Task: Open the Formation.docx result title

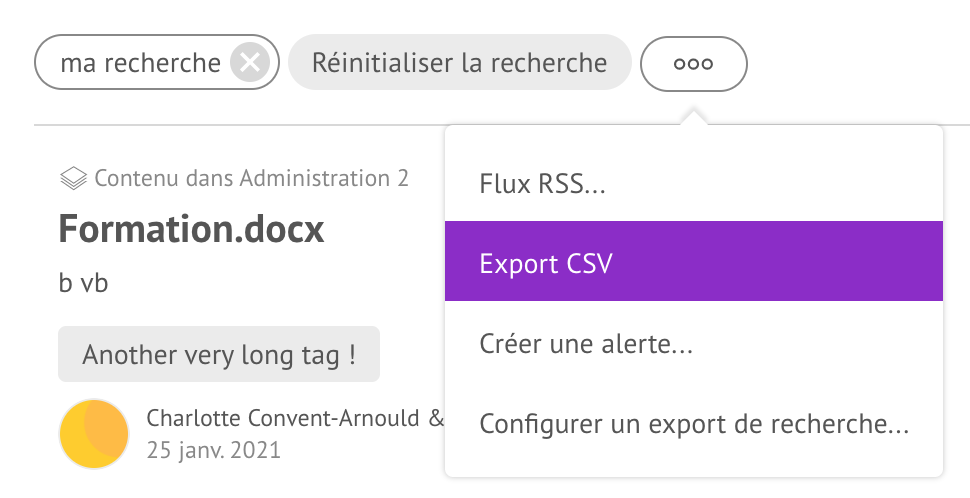Action: tap(191, 229)
